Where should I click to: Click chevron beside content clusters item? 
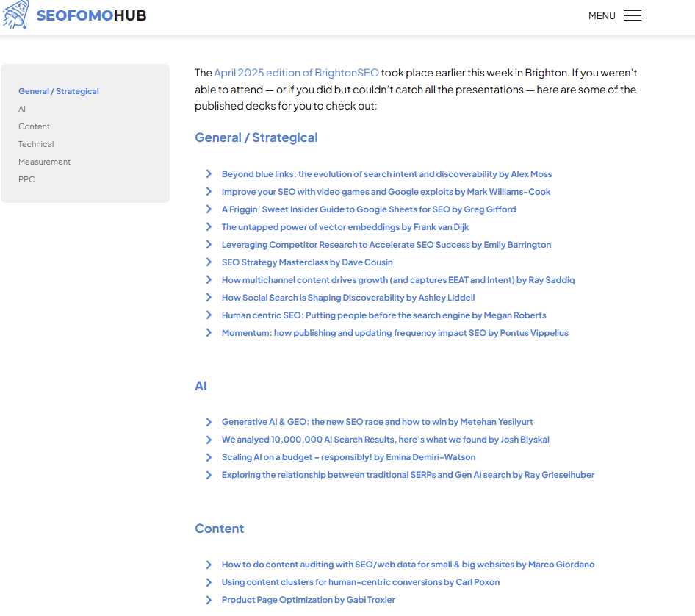pyautogui.click(x=209, y=582)
